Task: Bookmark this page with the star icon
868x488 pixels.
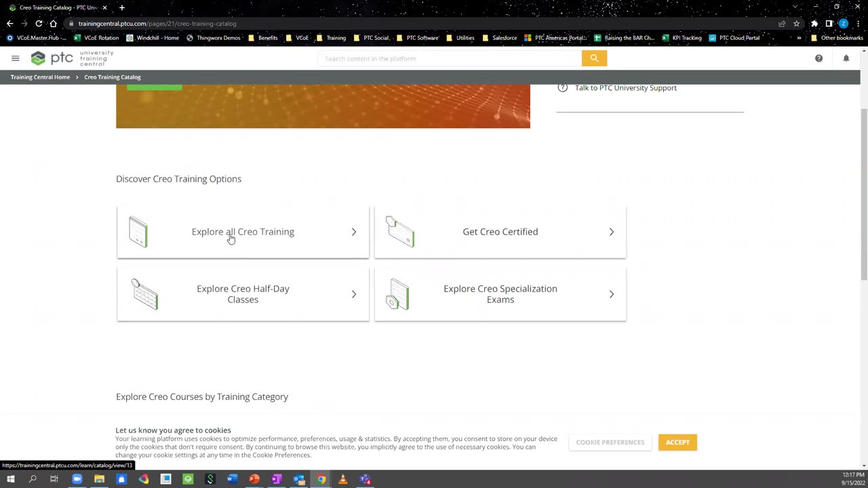Action: pyautogui.click(x=796, y=23)
